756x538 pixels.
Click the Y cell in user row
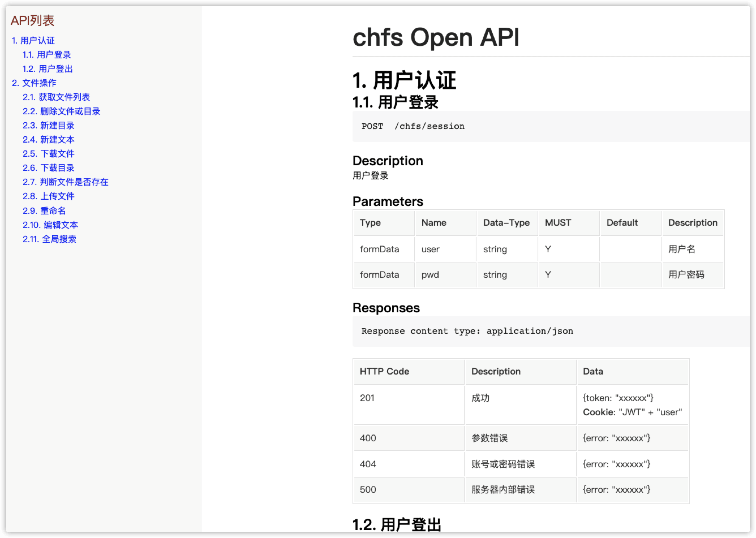pyautogui.click(x=569, y=249)
